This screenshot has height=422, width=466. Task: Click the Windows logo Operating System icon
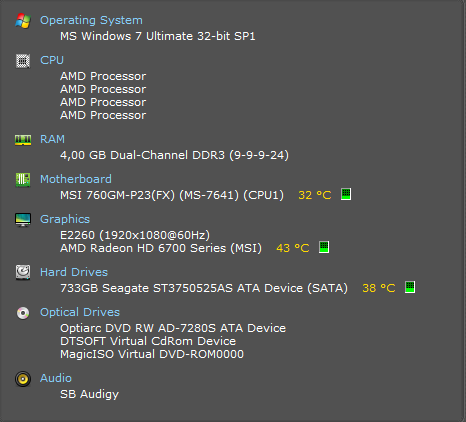tap(23, 21)
